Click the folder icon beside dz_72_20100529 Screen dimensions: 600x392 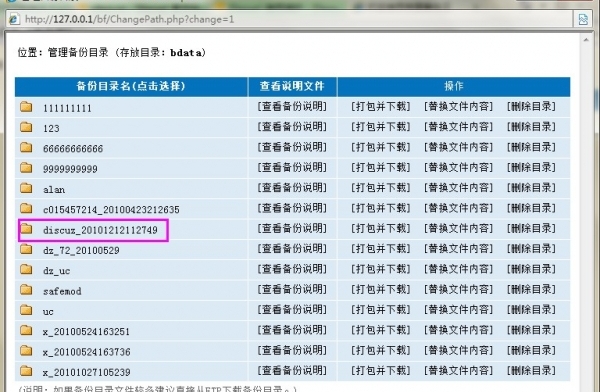click(26, 249)
